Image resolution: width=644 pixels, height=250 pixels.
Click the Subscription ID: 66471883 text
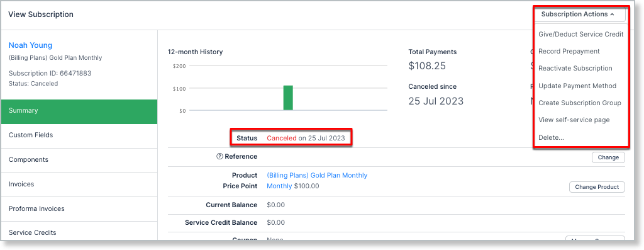pos(50,73)
